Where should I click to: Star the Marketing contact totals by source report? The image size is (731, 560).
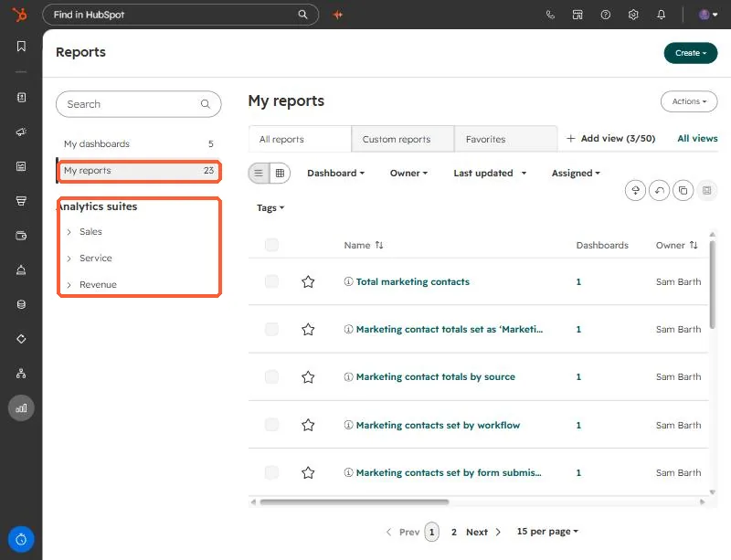(x=308, y=376)
